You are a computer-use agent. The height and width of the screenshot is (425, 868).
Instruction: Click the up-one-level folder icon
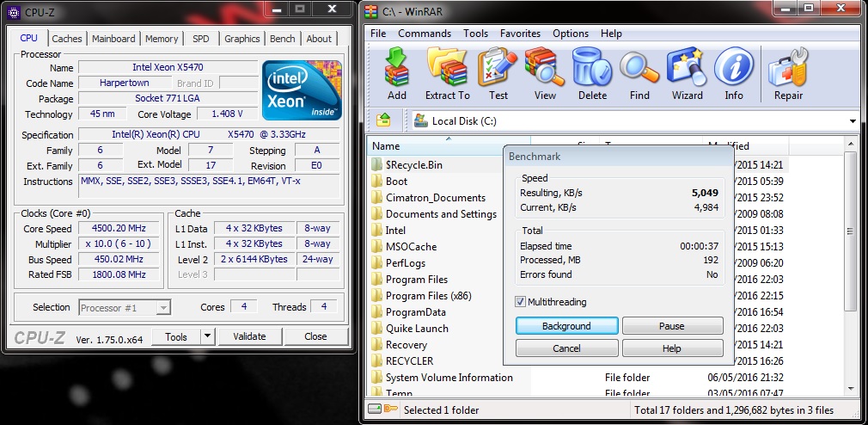383,120
